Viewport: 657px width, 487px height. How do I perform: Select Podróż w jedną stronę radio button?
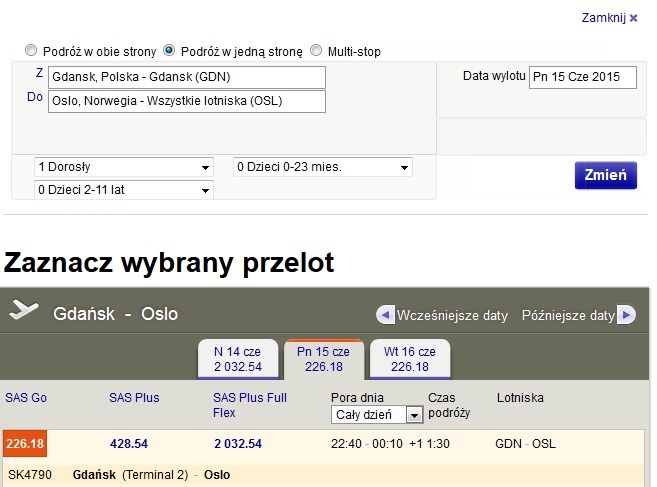[168, 51]
